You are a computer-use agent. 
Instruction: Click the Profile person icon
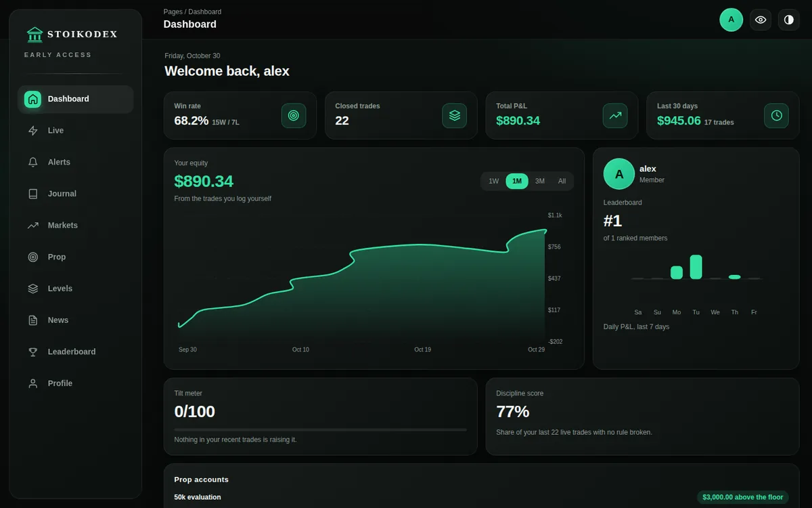point(33,383)
